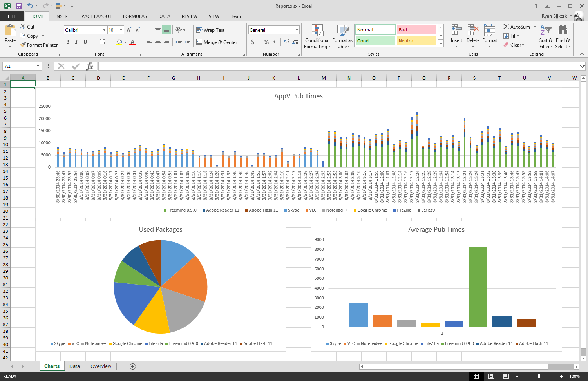The width and height of the screenshot is (588, 381).
Task: Apply Comma Style number format
Action: (275, 42)
